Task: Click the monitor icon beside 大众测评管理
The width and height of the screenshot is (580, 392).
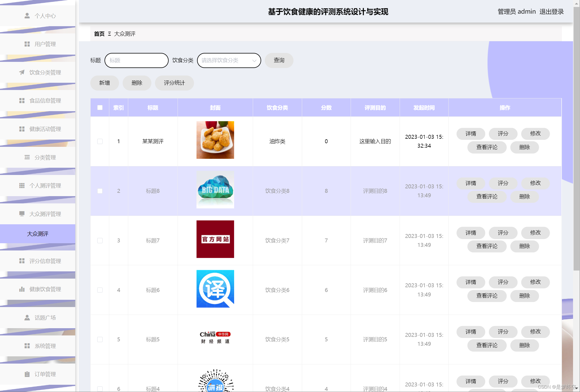Action: coord(22,214)
